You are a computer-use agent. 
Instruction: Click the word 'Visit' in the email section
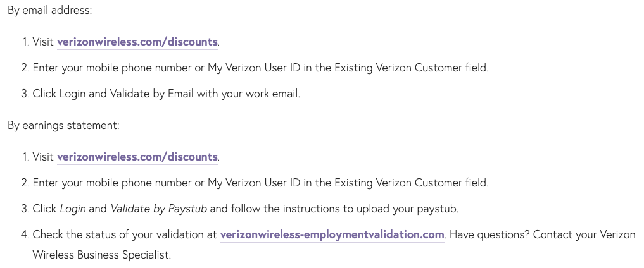43,42
